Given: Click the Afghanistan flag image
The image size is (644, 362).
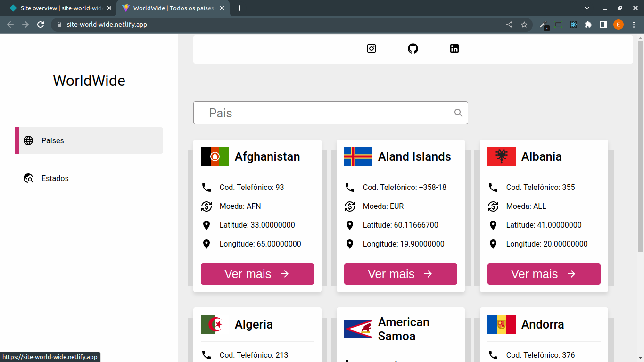Looking at the screenshot, I should click(x=215, y=156).
